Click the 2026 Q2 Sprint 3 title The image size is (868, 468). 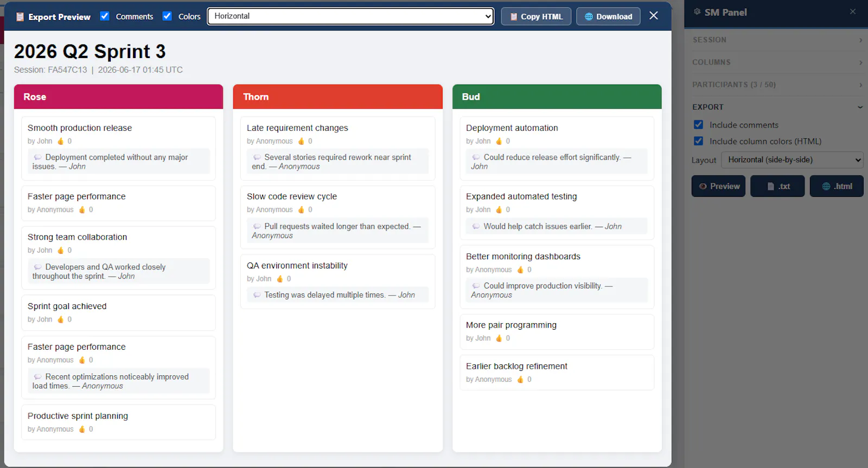(x=90, y=52)
